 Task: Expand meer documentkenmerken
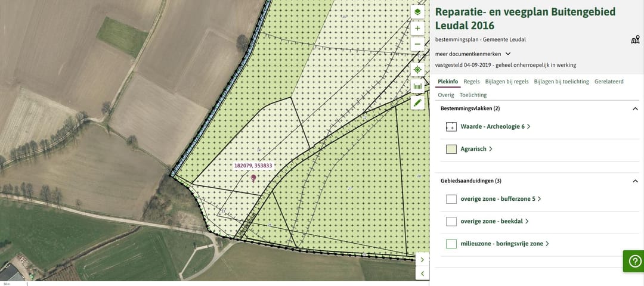pyautogui.click(x=472, y=54)
